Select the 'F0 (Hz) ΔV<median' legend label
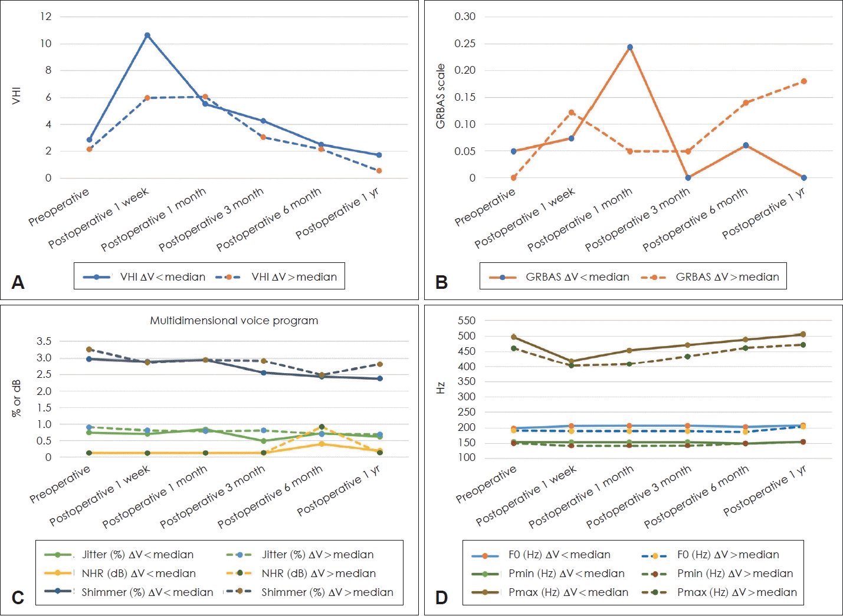 point(559,555)
